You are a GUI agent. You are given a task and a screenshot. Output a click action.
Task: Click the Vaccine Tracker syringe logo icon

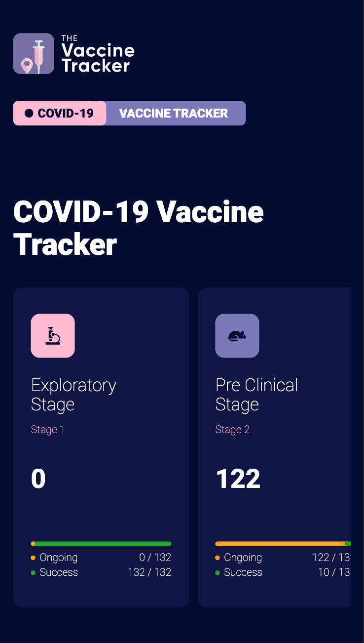tap(34, 53)
